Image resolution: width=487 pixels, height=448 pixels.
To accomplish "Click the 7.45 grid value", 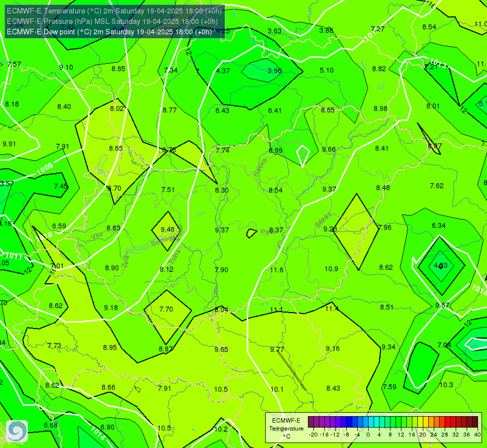I will [61, 186].
